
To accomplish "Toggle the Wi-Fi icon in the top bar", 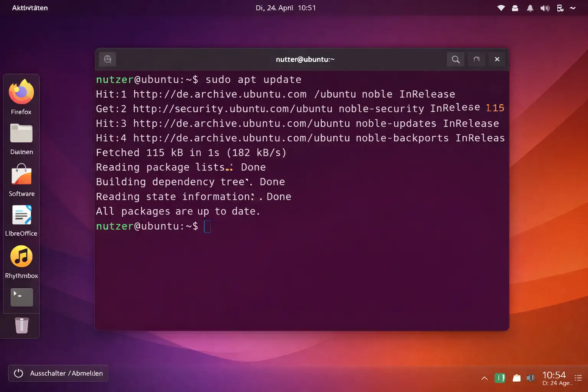I will point(501,8).
